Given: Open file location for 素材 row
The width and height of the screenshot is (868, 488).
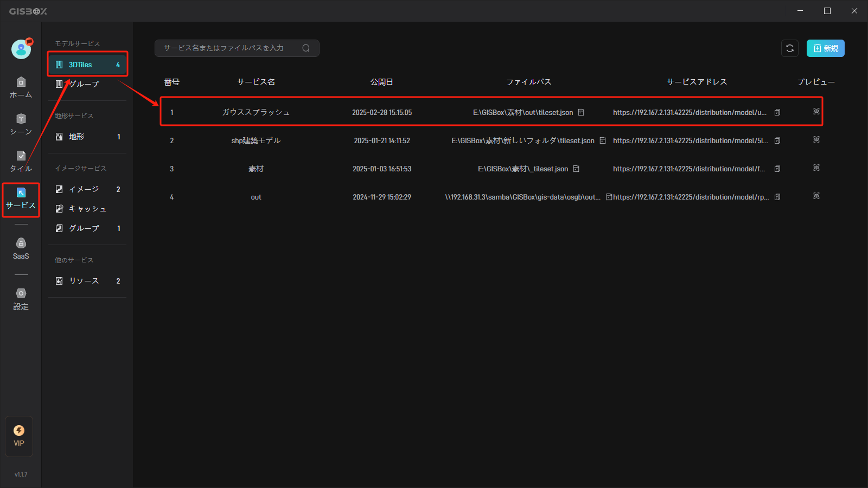Looking at the screenshot, I should (576, 169).
